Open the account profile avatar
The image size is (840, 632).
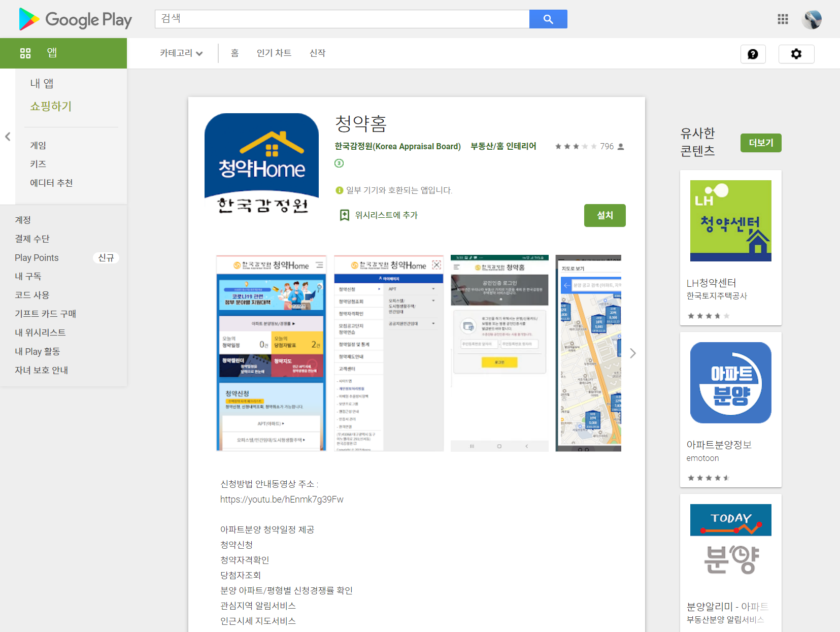point(812,19)
